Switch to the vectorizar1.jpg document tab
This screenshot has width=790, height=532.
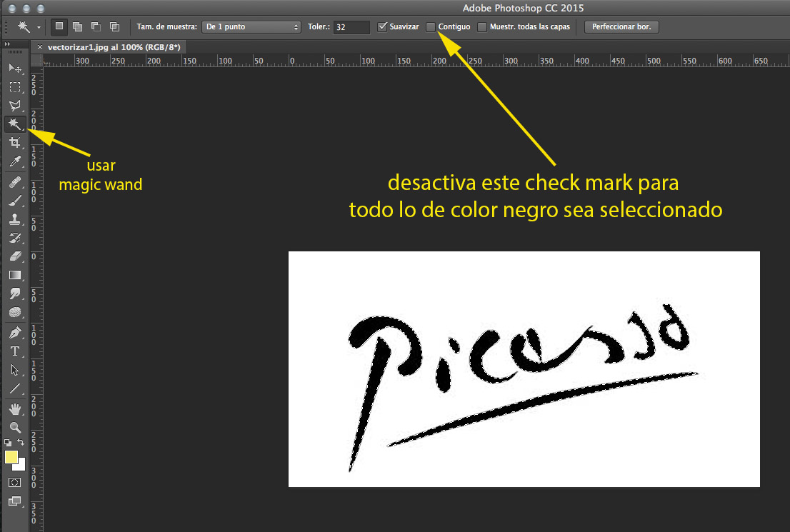(x=114, y=47)
